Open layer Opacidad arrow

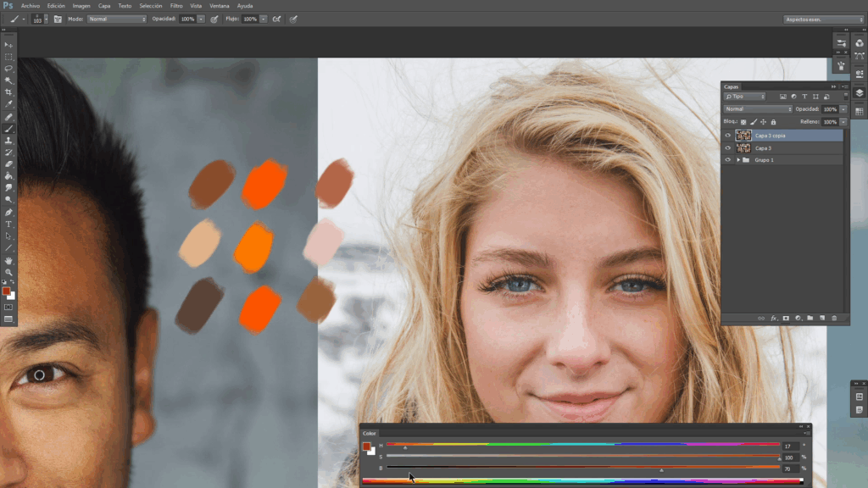843,109
